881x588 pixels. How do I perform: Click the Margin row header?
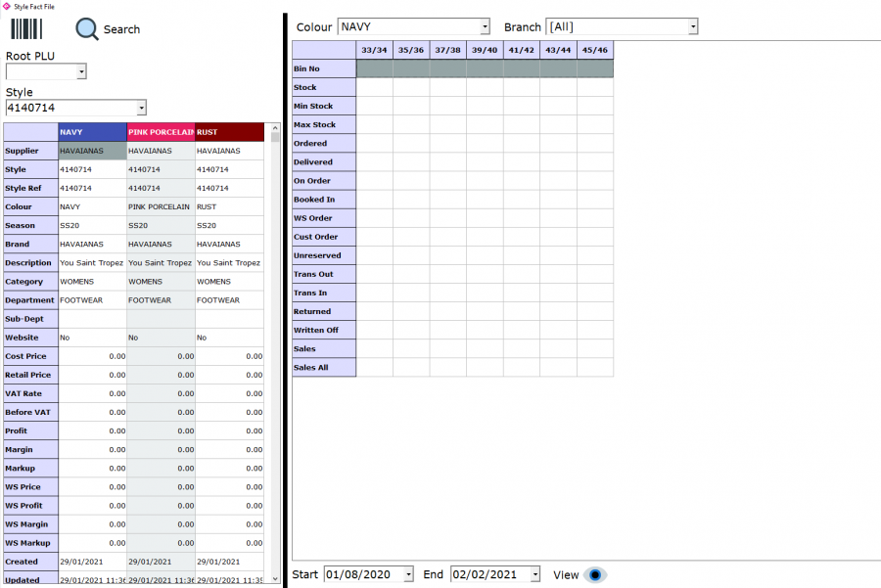pos(31,449)
